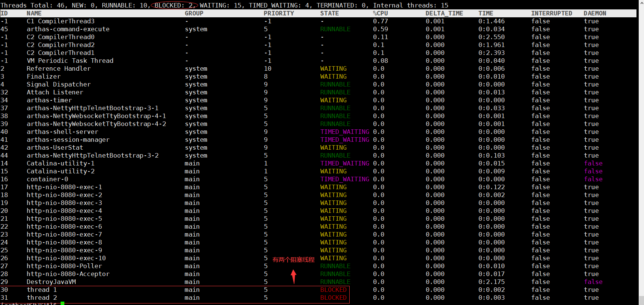Click TIME value 0:0.122 of http-nio-8080-exec-1
The height and width of the screenshot is (305, 644).
[492, 187]
